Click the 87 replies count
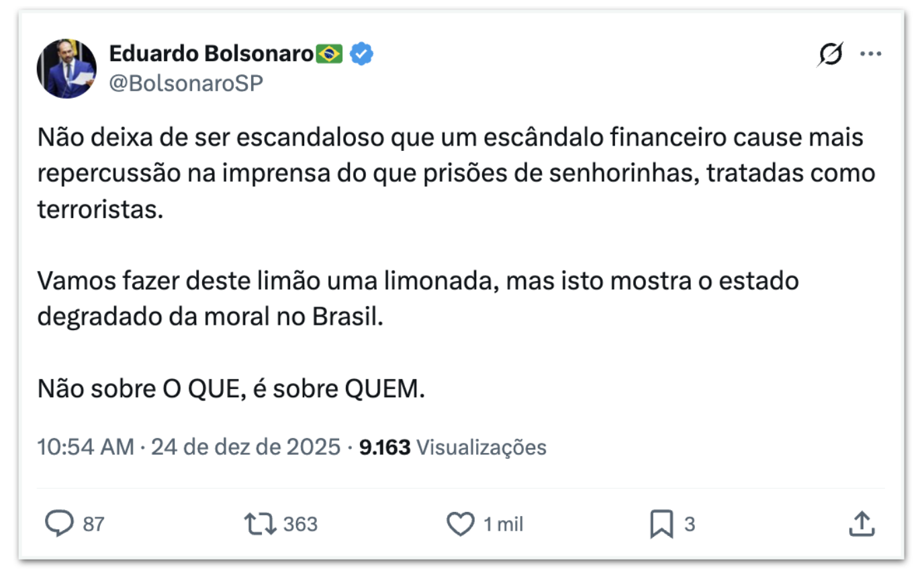The width and height of the screenshot is (924, 573). click(x=94, y=524)
